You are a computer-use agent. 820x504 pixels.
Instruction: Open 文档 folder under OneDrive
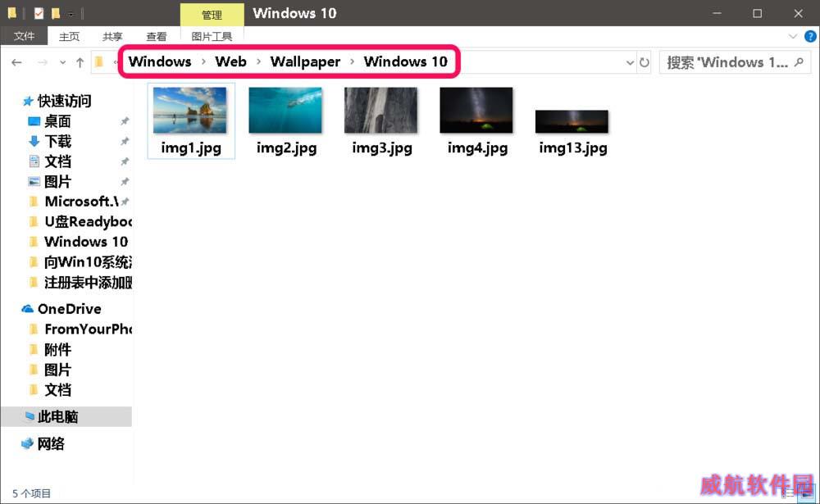tap(57, 390)
